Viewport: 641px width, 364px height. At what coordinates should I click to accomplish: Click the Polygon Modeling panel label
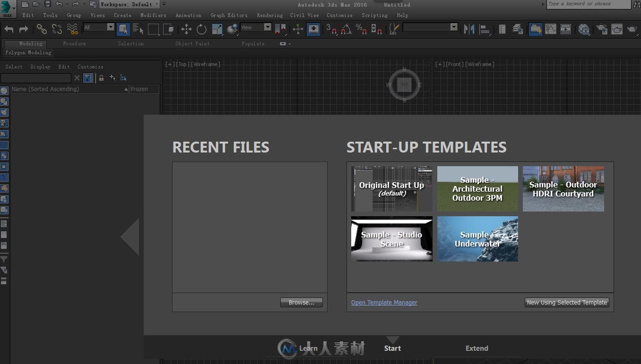point(28,53)
